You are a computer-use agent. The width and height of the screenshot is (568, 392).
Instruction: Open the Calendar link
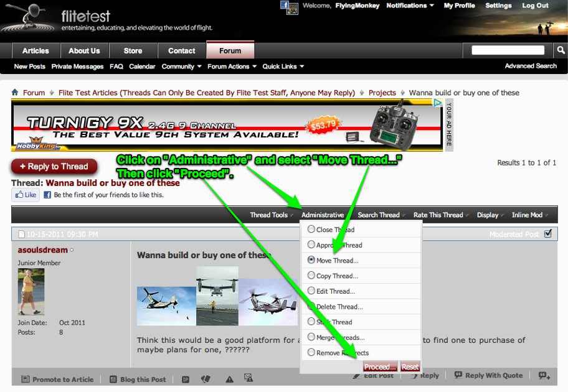click(x=142, y=66)
